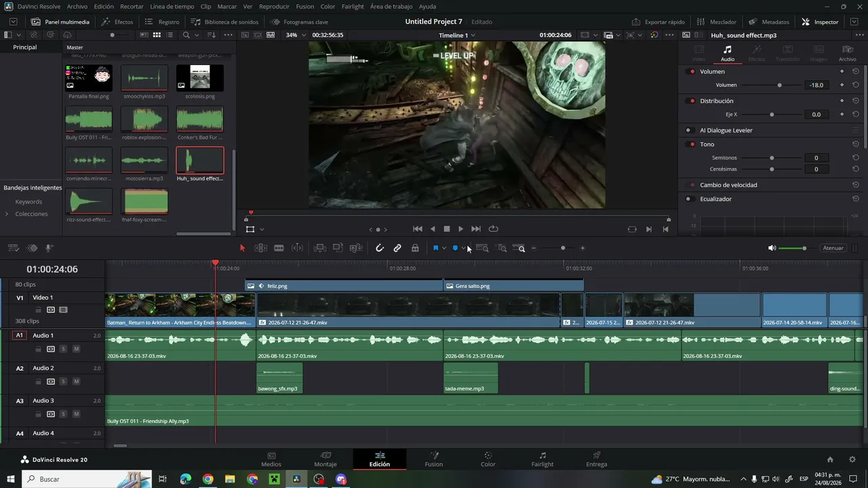Open Google Chrome from the taskbar
This screenshot has width=868, height=488.
pyautogui.click(x=208, y=479)
